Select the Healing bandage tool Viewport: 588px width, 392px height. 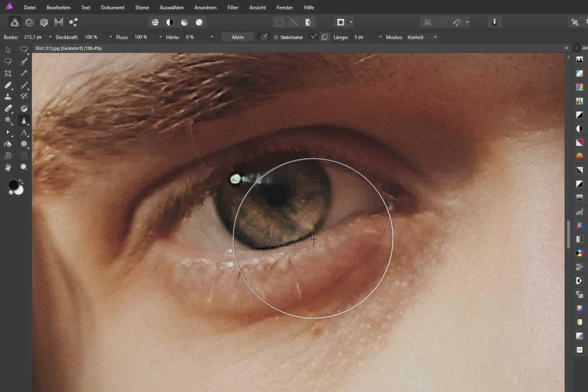(x=8, y=85)
